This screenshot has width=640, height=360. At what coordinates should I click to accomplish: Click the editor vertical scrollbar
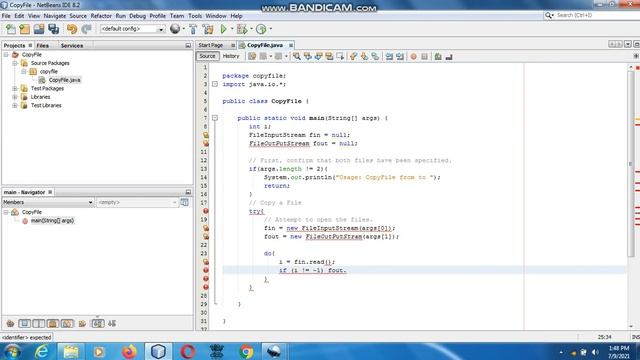point(631,163)
